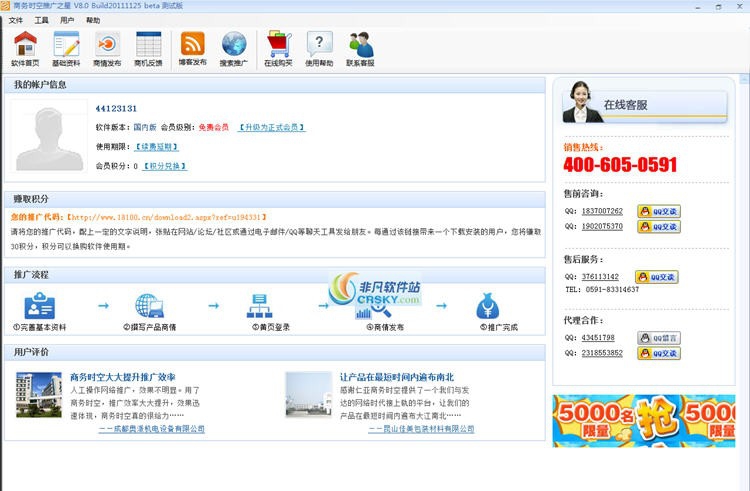Open review titled 商务时空大大提升推广效率

tap(123, 377)
